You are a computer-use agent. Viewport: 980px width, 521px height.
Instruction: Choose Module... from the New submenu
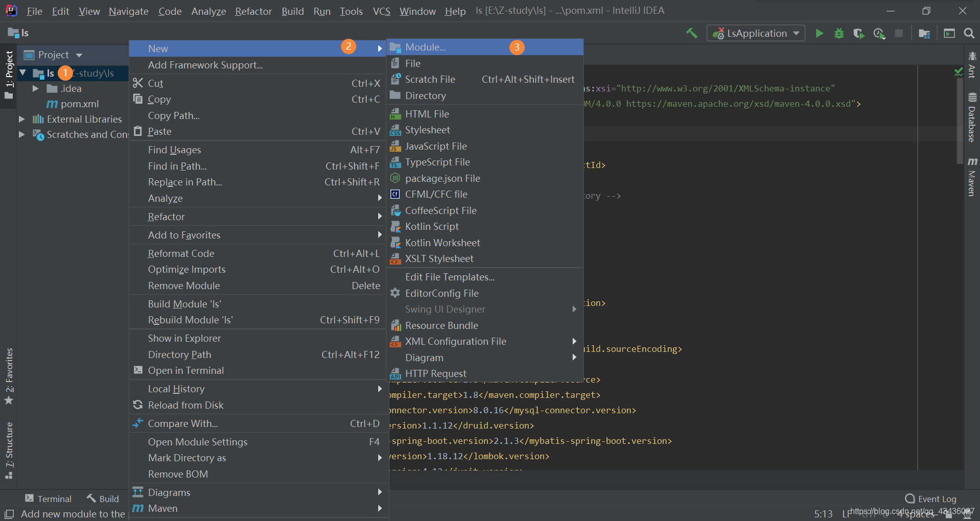click(485, 47)
